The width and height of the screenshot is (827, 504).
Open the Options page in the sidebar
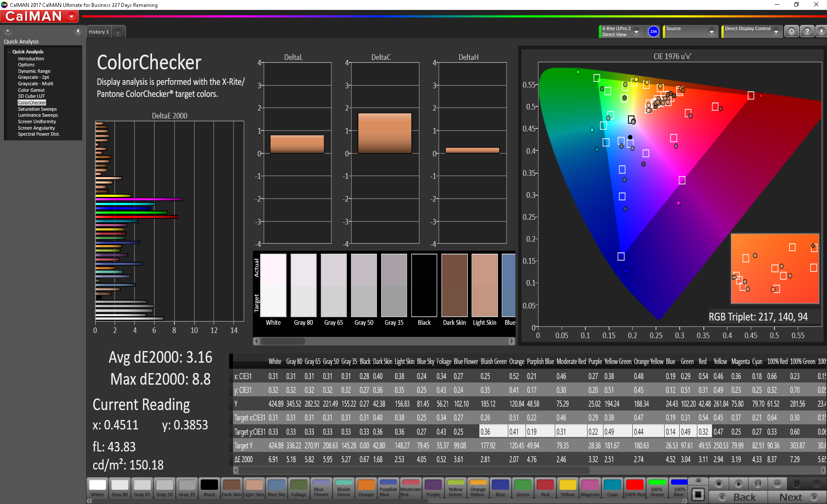point(26,65)
